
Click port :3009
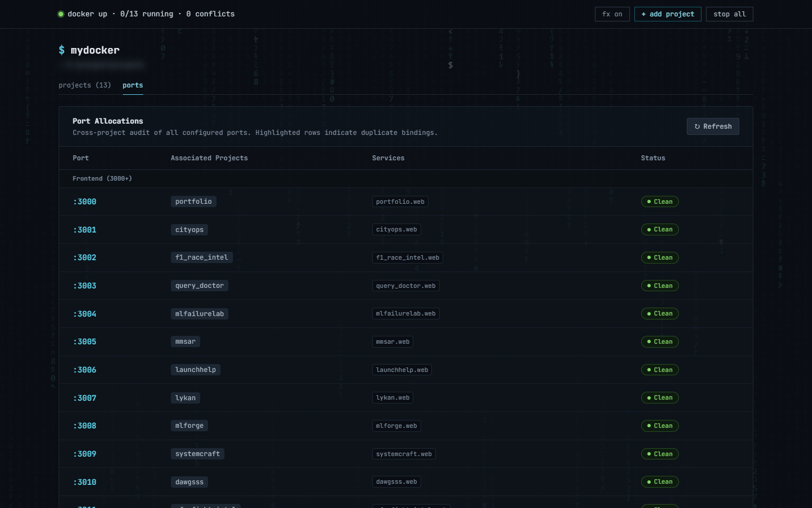coord(85,454)
